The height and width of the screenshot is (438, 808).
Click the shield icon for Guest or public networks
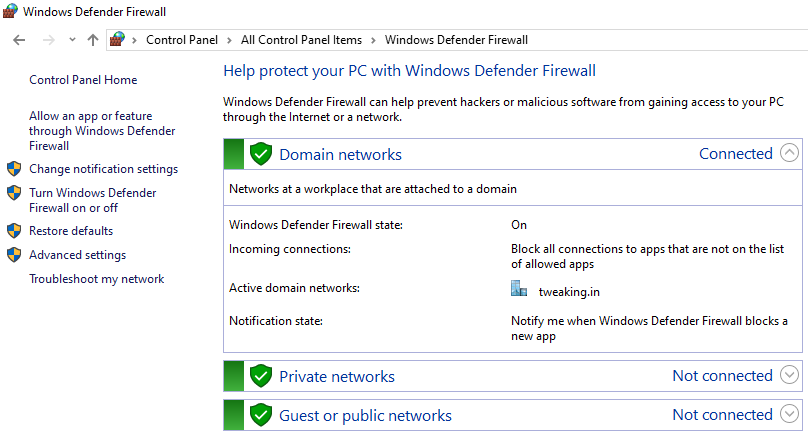(261, 415)
